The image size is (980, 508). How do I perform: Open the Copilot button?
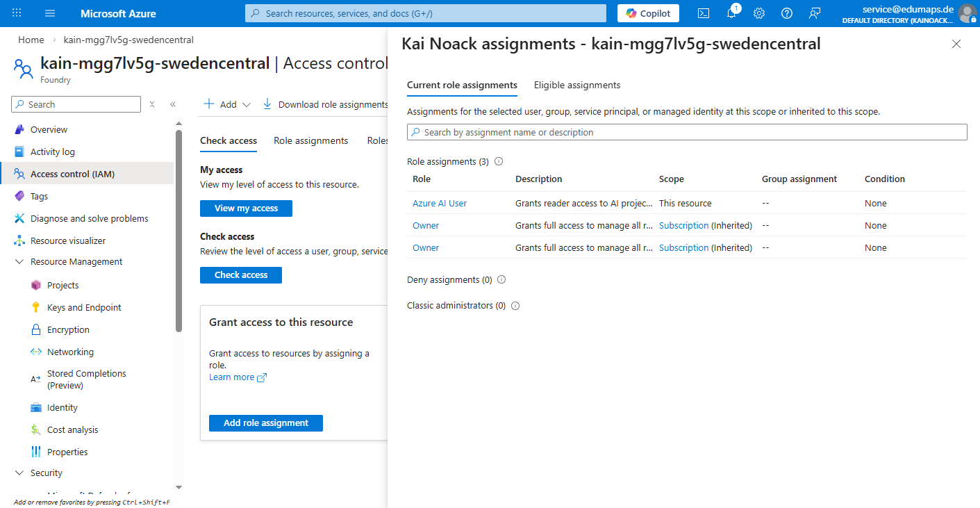click(x=648, y=13)
